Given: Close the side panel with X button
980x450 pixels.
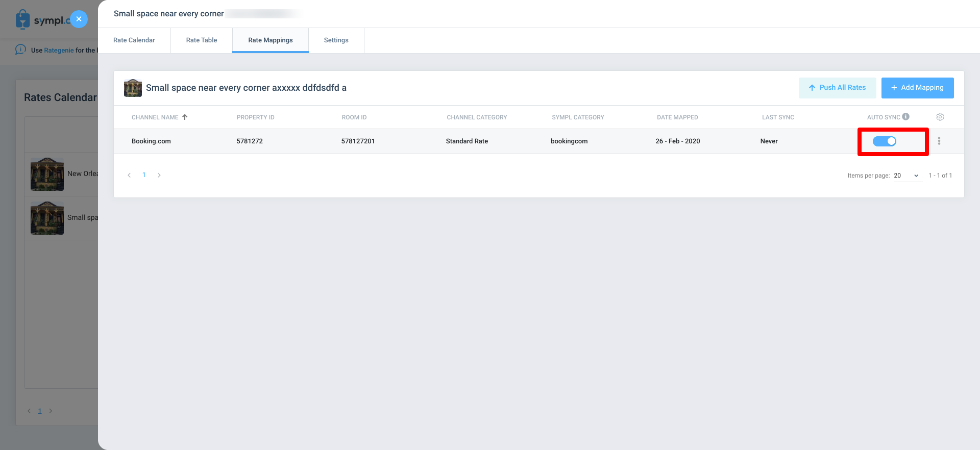Looking at the screenshot, I should click(x=79, y=19).
